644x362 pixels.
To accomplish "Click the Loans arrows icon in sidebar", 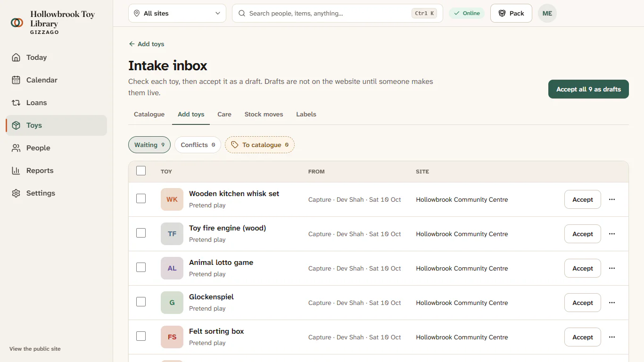I will pyautogui.click(x=16, y=103).
